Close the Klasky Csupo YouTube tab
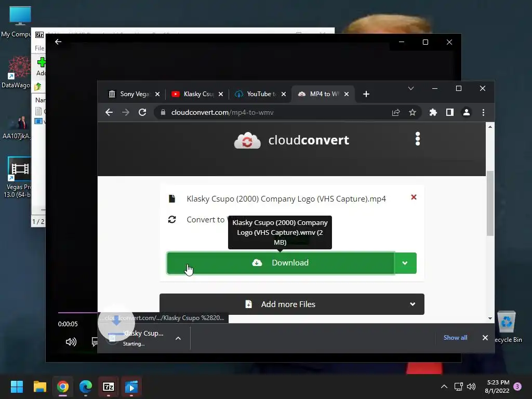The width and height of the screenshot is (532, 399). tap(221, 95)
